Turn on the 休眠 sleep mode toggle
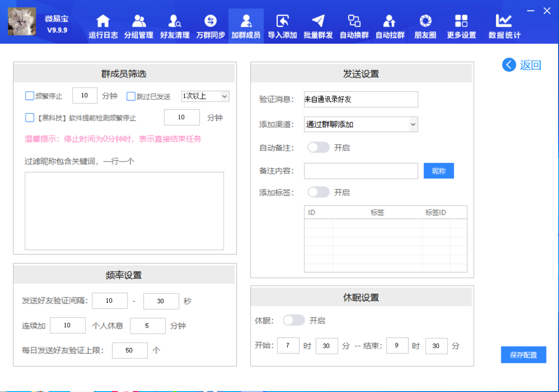 [294, 320]
